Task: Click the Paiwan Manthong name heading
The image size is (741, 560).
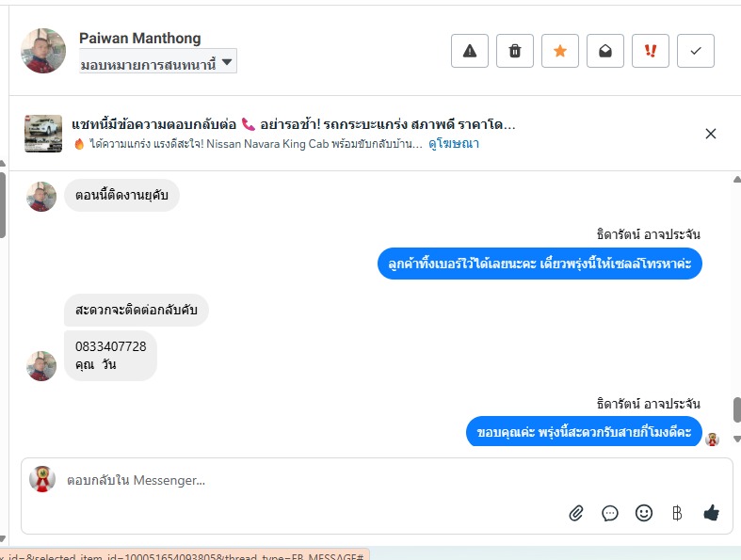Action: (x=140, y=38)
